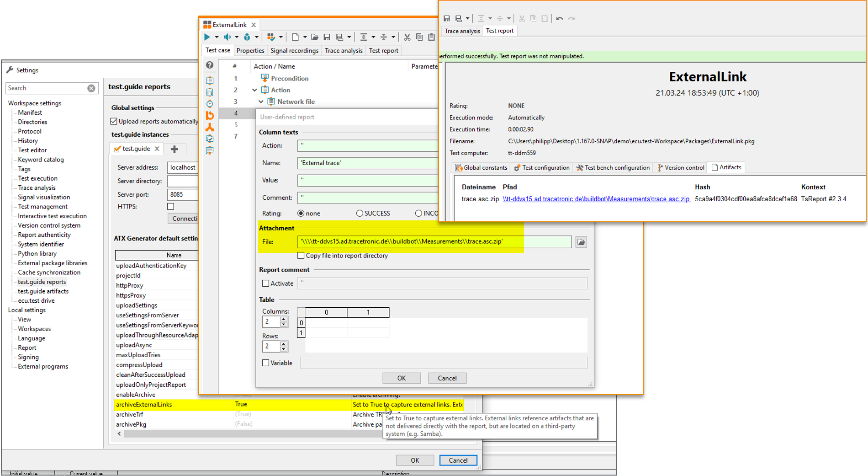868x476 pixels.
Task: Click the blue Run test play icon
Action: point(207,37)
